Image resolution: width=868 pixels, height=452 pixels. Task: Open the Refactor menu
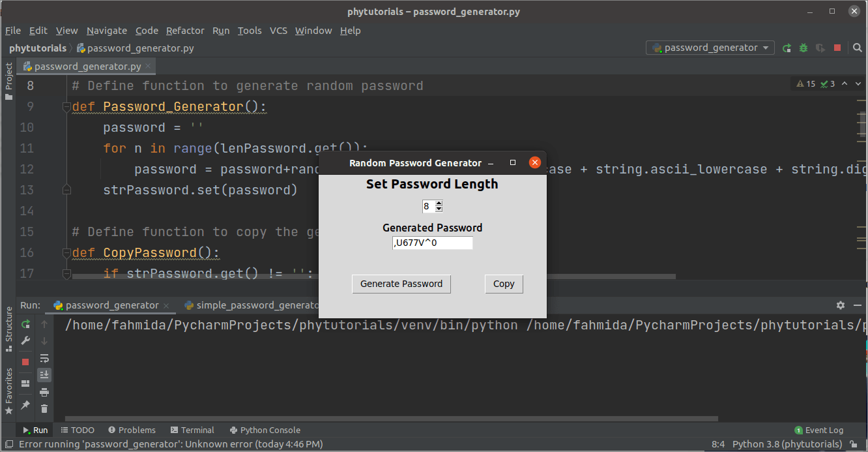click(185, 31)
